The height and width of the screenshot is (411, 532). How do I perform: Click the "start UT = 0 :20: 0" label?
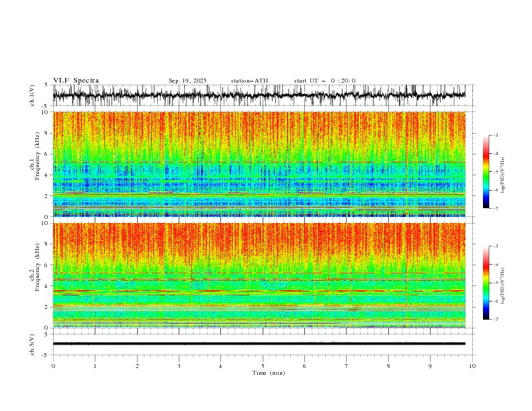324,81
